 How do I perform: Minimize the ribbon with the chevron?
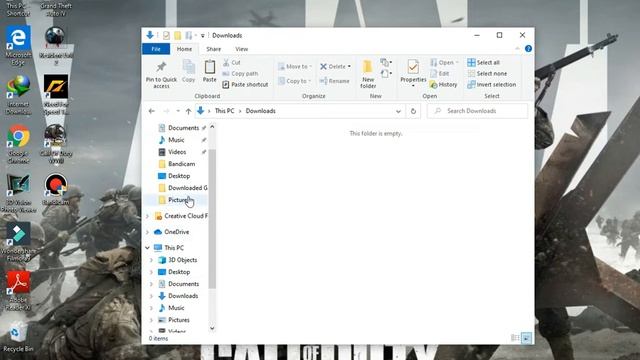click(517, 49)
